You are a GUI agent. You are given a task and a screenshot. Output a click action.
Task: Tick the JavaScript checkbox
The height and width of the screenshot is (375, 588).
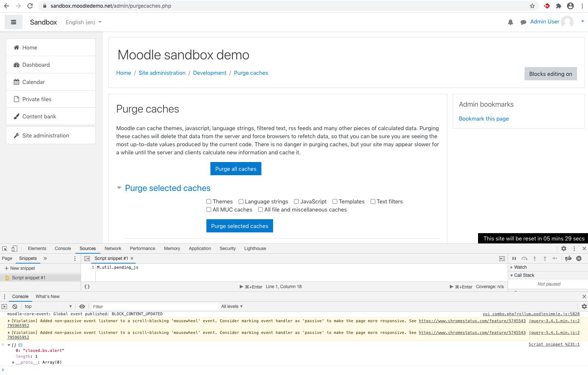[296, 202]
